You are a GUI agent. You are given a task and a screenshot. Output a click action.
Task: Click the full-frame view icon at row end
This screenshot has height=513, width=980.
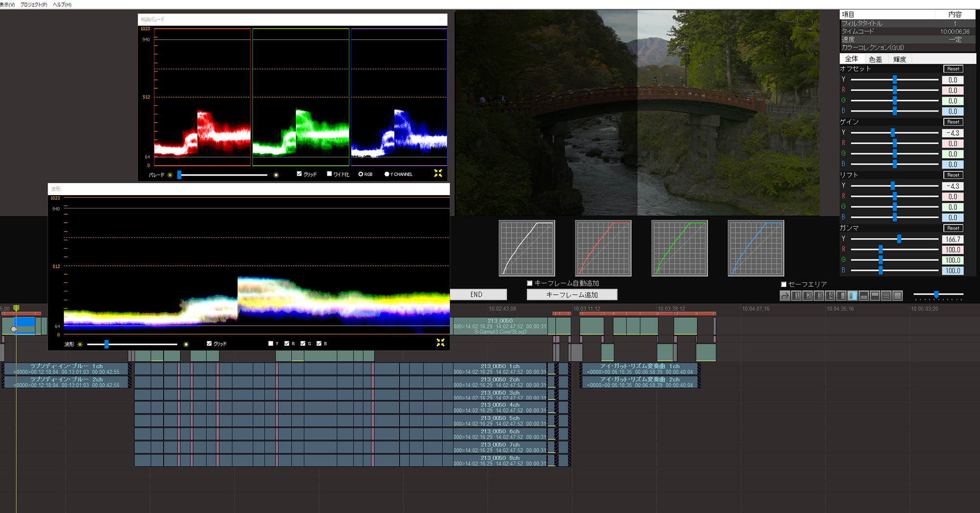click(898, 296)
